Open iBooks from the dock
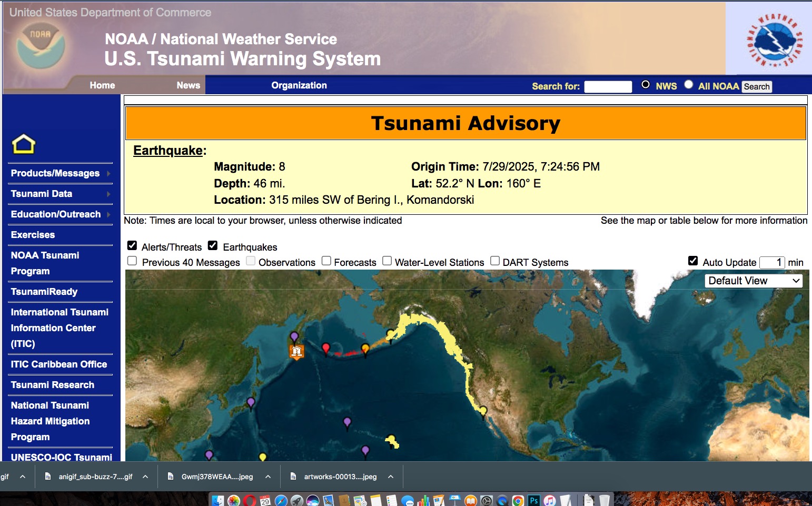Viewport: 812px width, 506px height. (471, 500)
